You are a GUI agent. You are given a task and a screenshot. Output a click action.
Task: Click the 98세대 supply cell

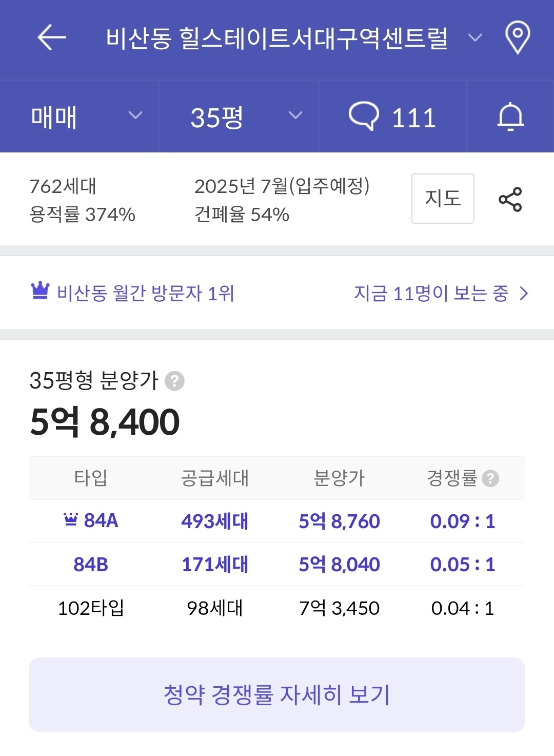pos(214,608)
